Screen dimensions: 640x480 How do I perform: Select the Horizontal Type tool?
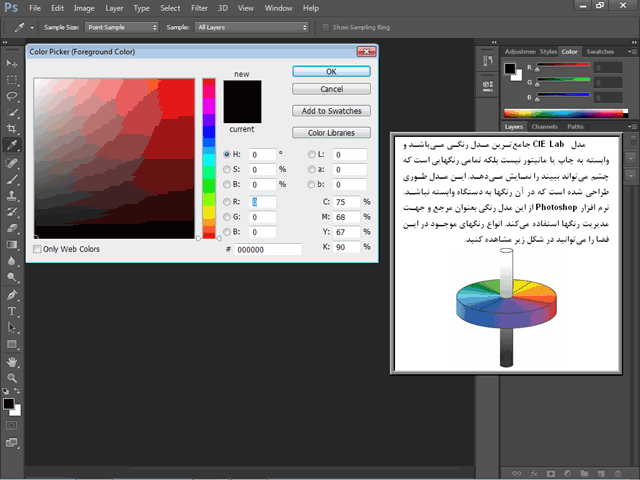12,311
